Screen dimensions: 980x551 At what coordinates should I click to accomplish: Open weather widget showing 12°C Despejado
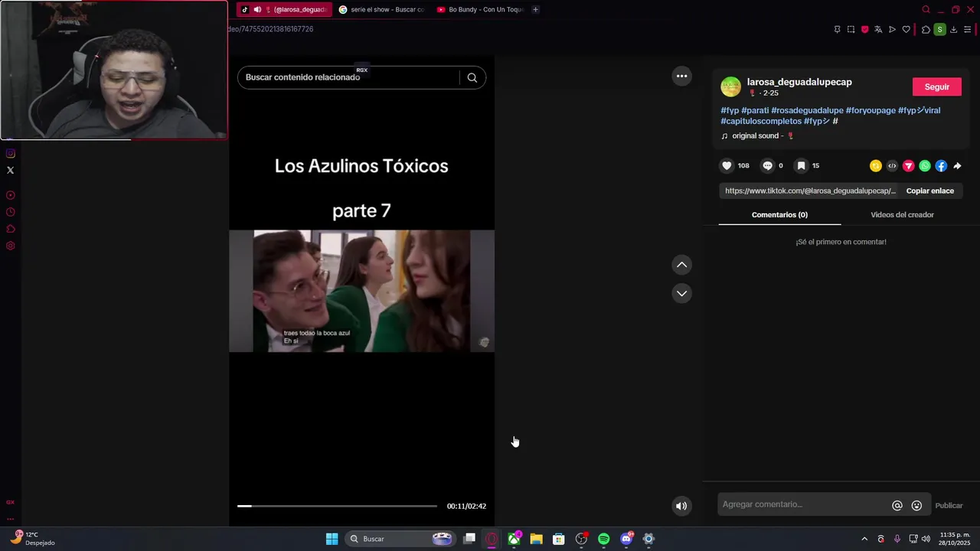[34, 539]
